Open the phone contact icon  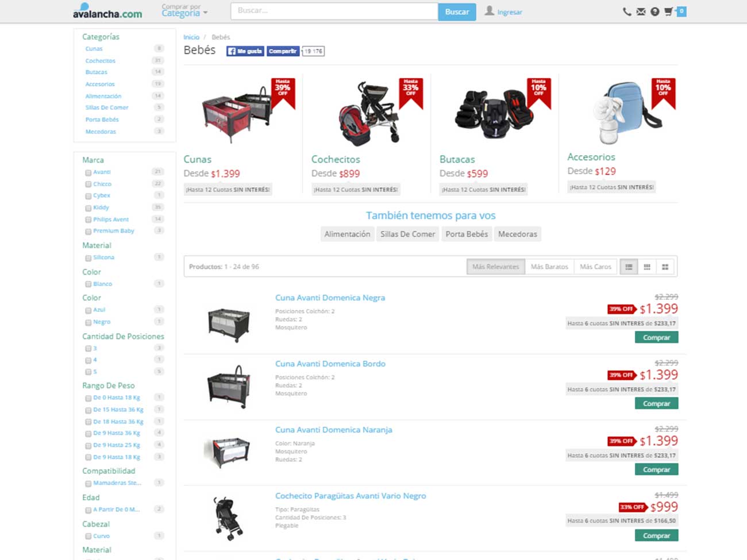pos(627,11)
